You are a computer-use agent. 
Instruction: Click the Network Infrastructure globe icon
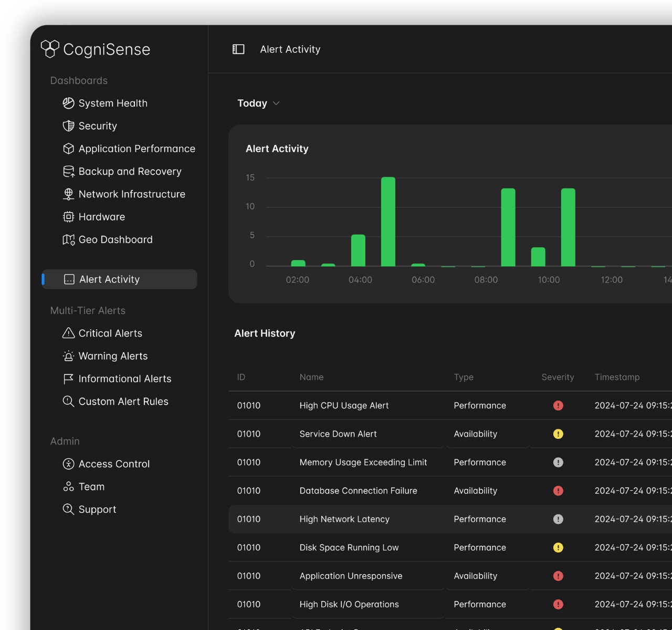coord(68,194)
